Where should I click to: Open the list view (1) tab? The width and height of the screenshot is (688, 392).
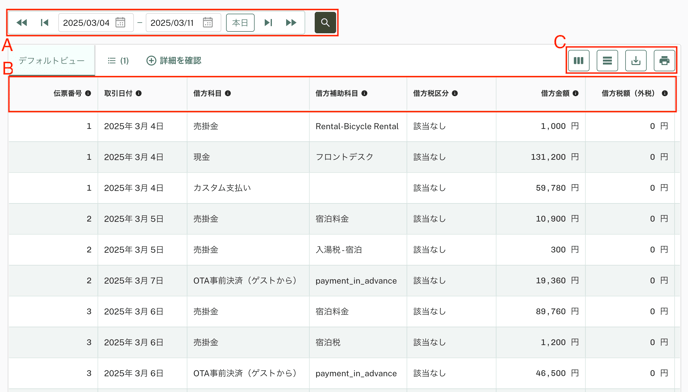[x=118, y=61]
